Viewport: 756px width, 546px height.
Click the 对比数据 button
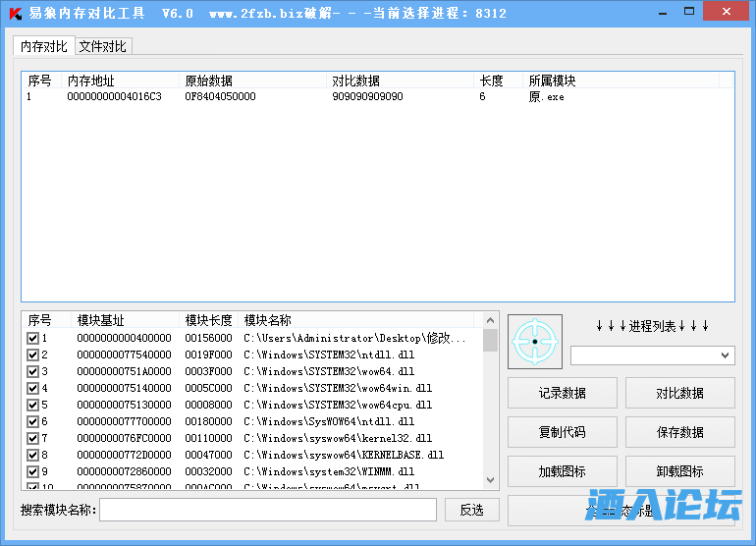pos(679,393)
